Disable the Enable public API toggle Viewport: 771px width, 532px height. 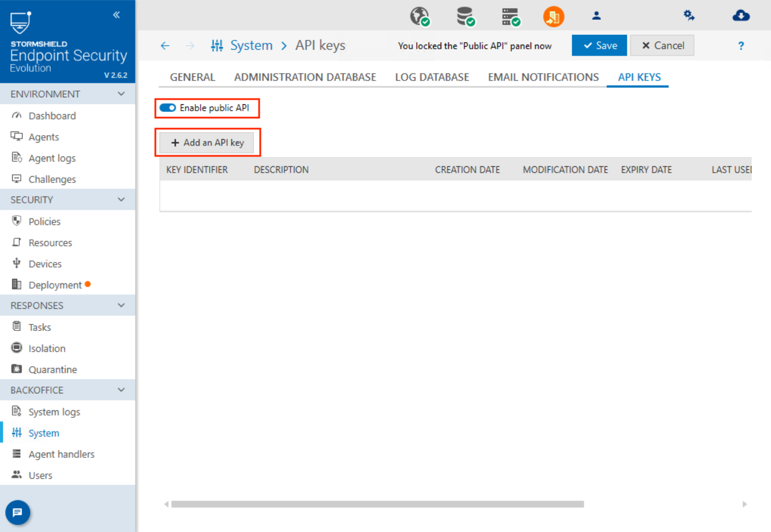168,108
